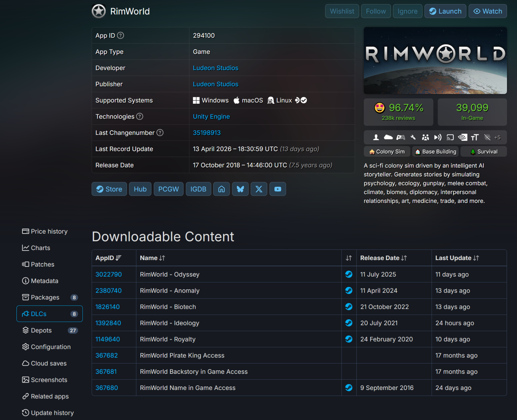Open the X (Twitter) icon link
The height and width of the screenshot is (420, 517).
pos(259,189)
